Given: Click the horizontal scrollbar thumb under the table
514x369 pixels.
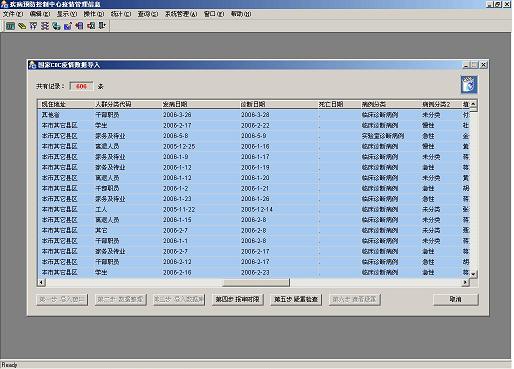Looking at the screenshot, I should pyautogui.click(x=256, y=283).
